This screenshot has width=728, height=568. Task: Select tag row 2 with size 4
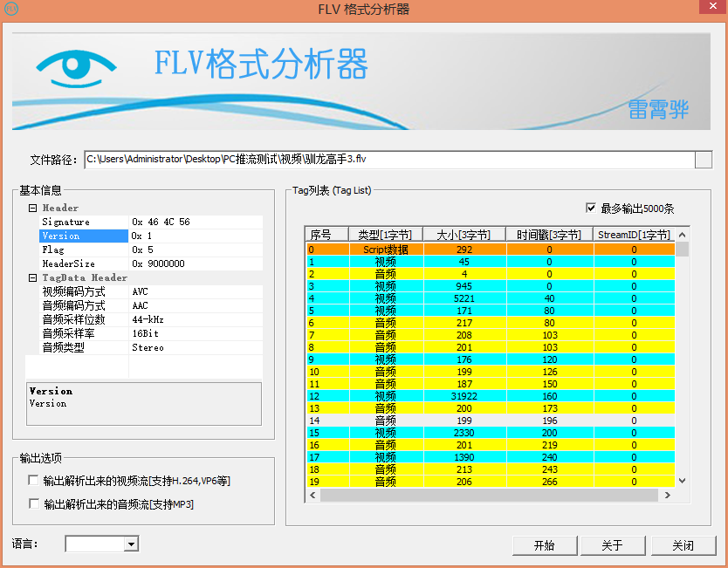[x=491, y=274]
